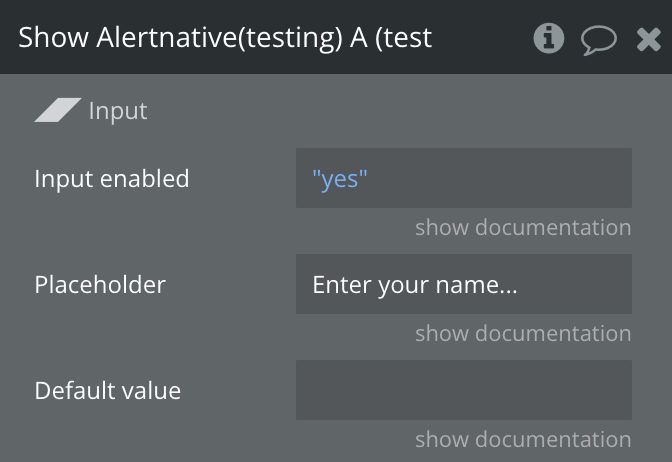Click the blue "yes" expression value

[340, 179]
